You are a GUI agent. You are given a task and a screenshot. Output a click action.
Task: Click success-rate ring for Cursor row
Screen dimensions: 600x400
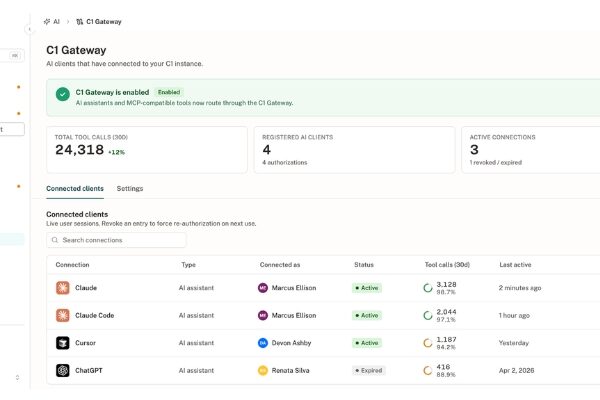click(428, 343)
